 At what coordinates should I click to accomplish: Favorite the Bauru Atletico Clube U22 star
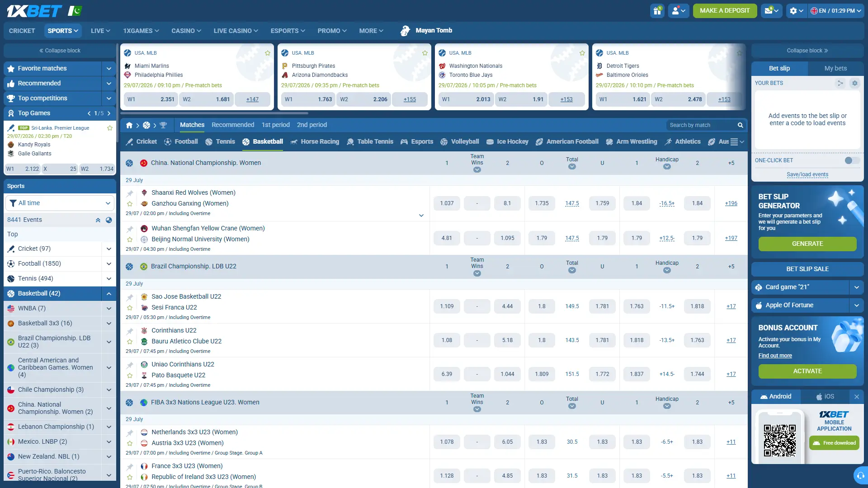(x=130, y=342)
